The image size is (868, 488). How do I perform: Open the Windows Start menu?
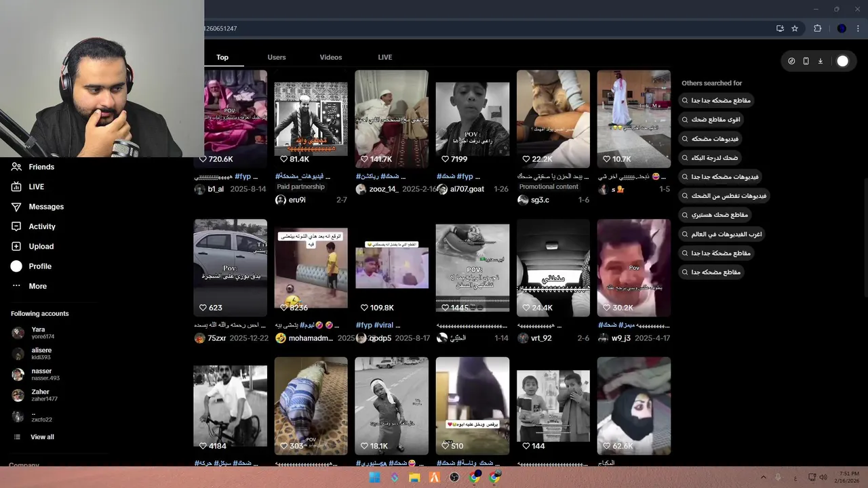pyautogui.click(x=374, y=477)
